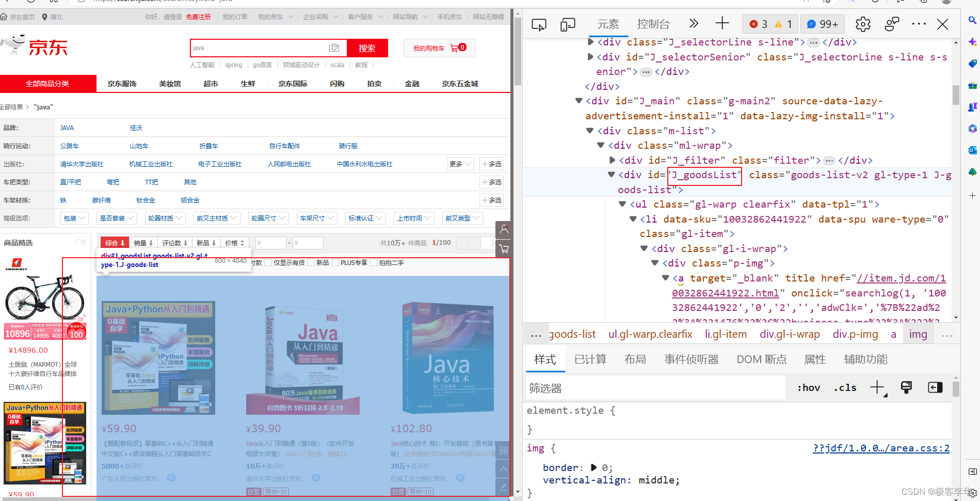Click the red 搜索 search button
980x501 pixels.
pos(367,48)
